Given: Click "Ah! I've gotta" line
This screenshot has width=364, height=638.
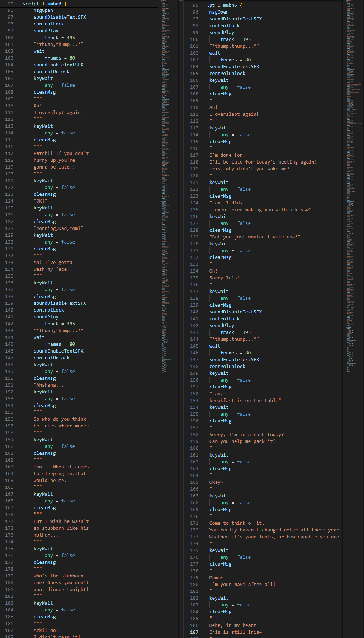Looking at the screenshot, I should (x=53, y=263).
